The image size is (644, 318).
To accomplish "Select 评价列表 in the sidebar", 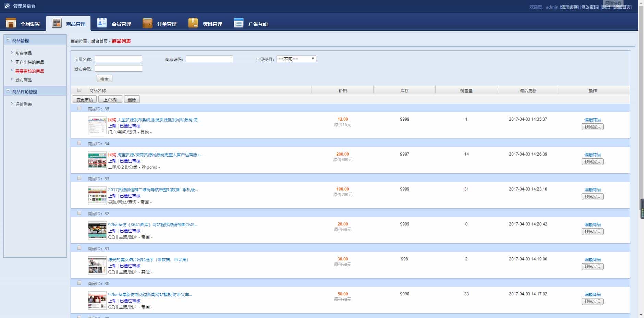I will pyautogui.click(x=23, y=104).
